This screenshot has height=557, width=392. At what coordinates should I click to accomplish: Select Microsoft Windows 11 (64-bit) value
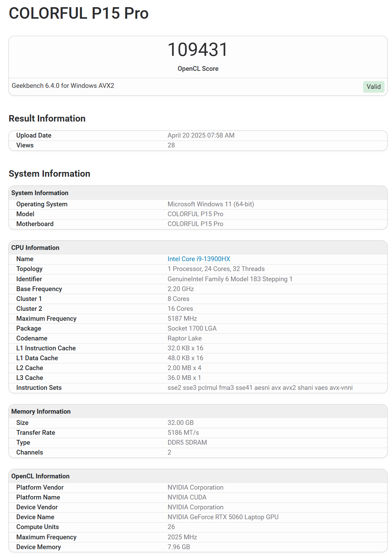pos(211,204)
